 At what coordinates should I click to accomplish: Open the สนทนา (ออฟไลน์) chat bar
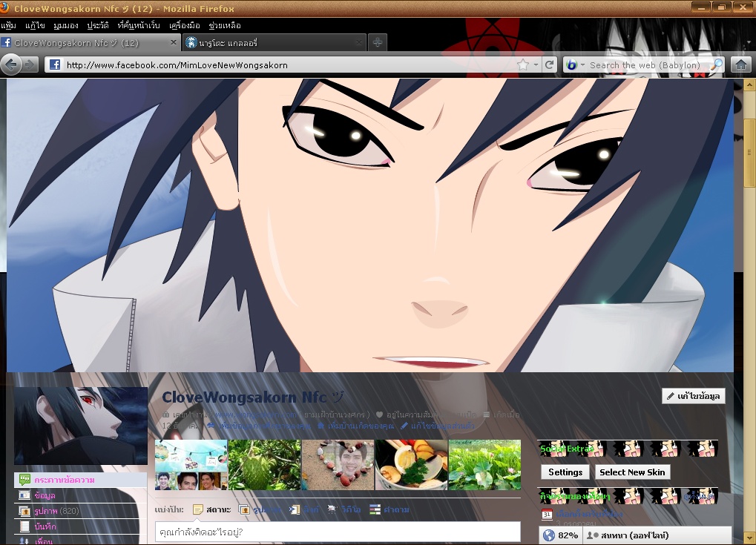tap(657, 535)
